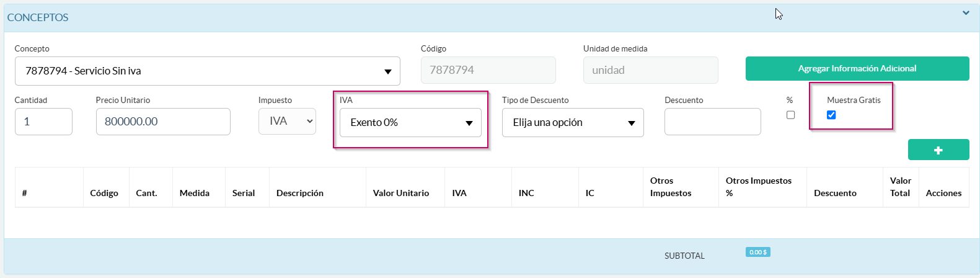The image size is (980, 278).
Task: Click the Descuento input box
Action: (712, 122)
